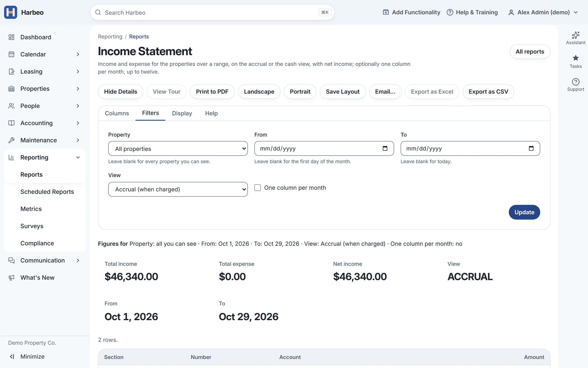The width and height of the screenshot is (588, 368).
Task: Open the From date calendar picker icon
Action: (385, 148)
